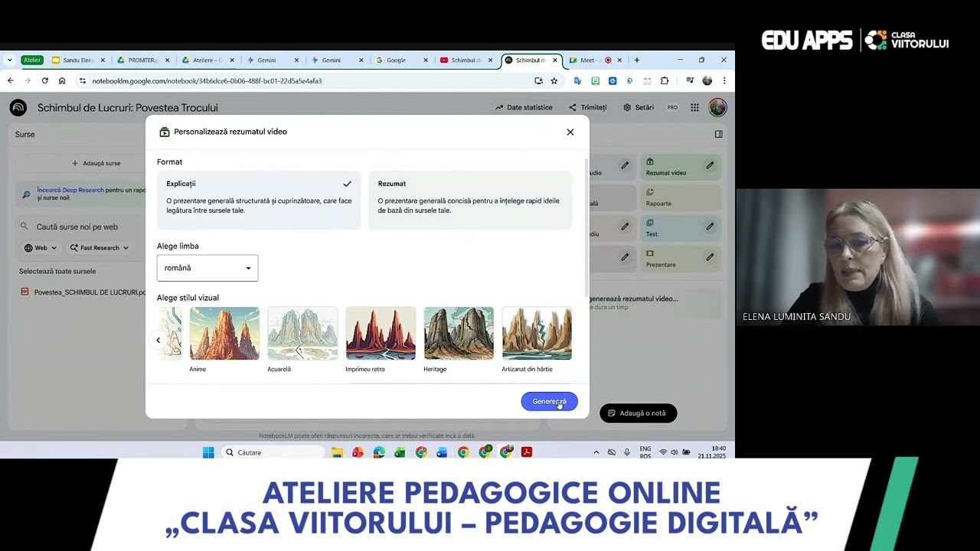Switch to the PROMTER browser tab
The width and height of the screenshot is (980, 551).
point(143,60)
